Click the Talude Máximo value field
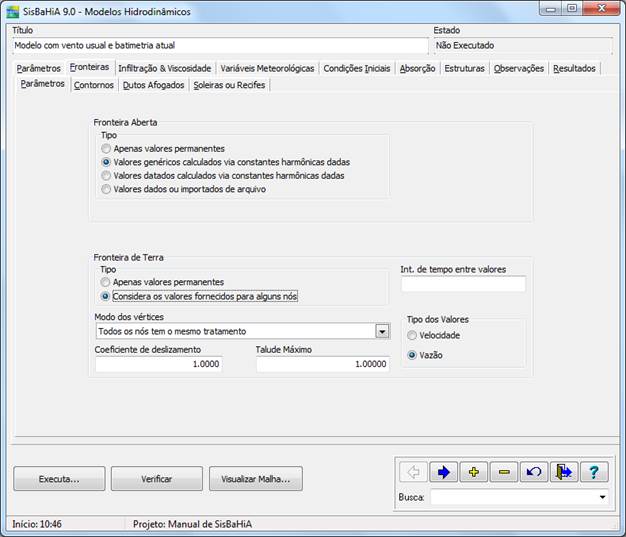The height and width of the screenshot is (537, 626). [x=323, y=364]
